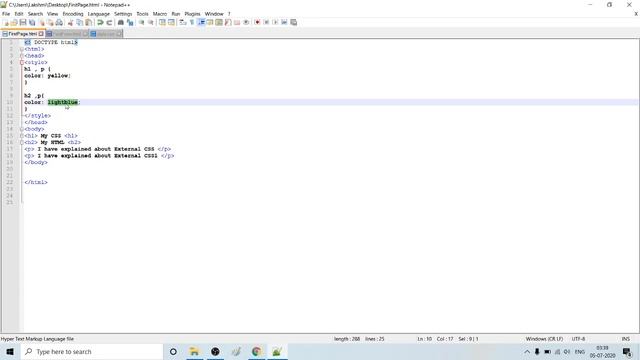This screenshot has height=360, width=640.
Task: Click the Folder as Workspace icon
Action: coord(237,22)
